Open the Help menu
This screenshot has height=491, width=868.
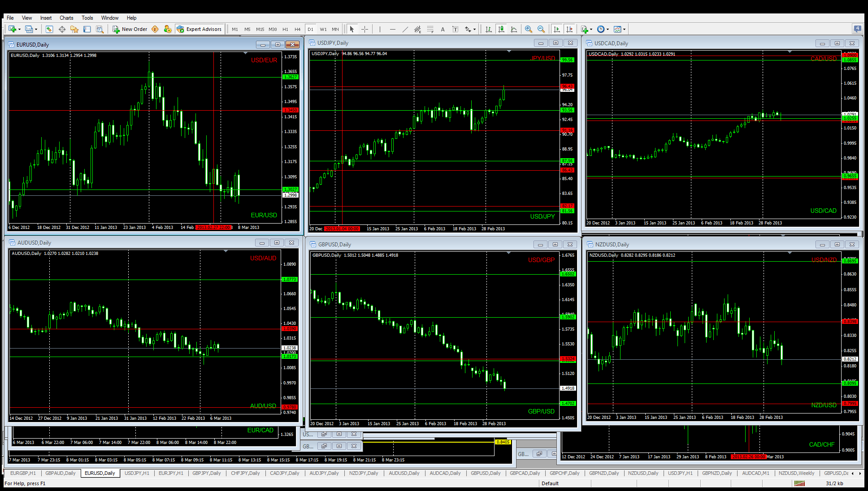(x=131, y=18)
